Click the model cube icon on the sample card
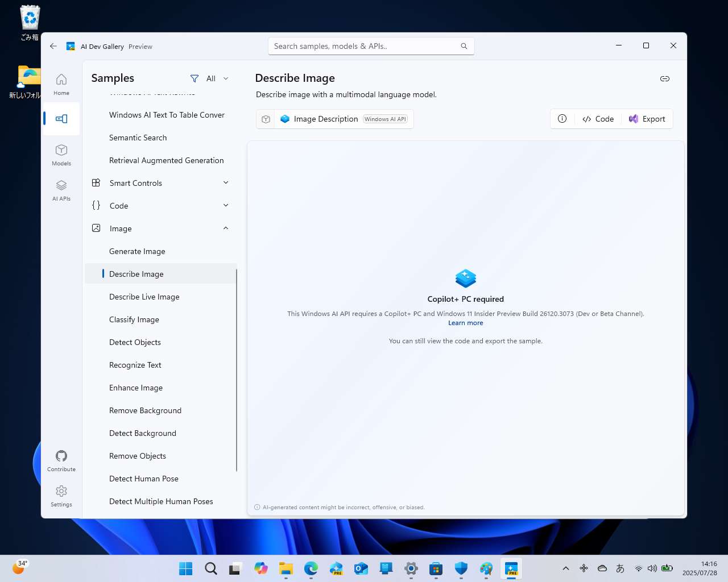Screen dimensions: 728x582 pos(265,119)
